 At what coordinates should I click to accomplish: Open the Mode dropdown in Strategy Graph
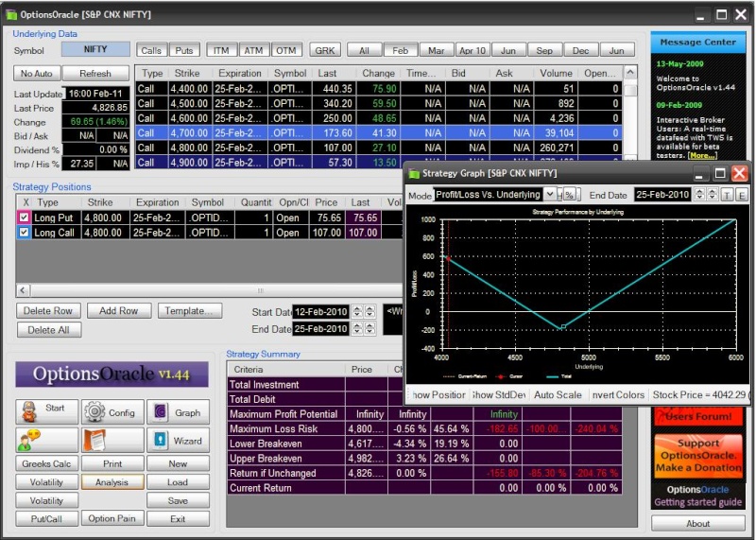pyautogui.click(x=550, y=195)
